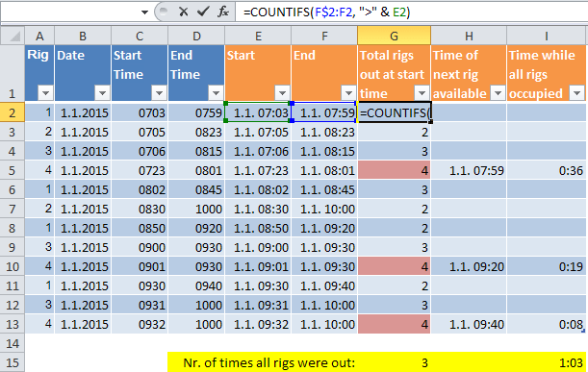The width and height of the screenshot is (588, 372).
Task: Select cell E12 showing 1.1. 09:31
Action: pyautogui.click(x=258, y=305)
